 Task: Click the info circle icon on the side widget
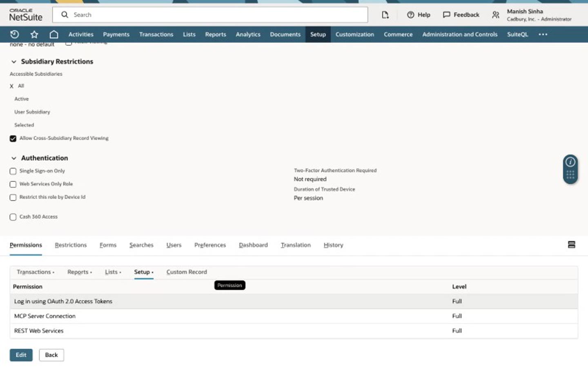(x=570, y=162)
